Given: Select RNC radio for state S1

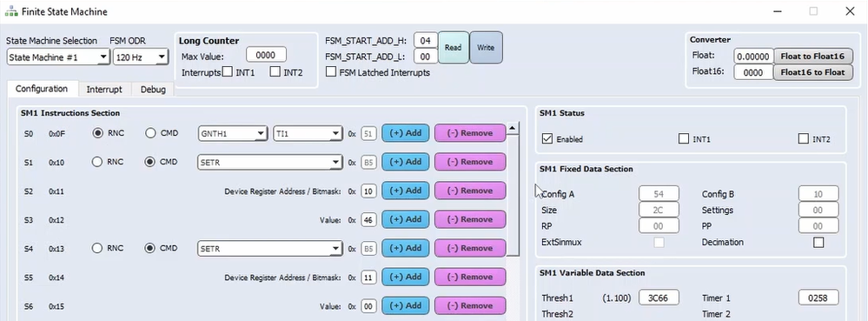Looking at the screenshot, I should coord(97,162).
